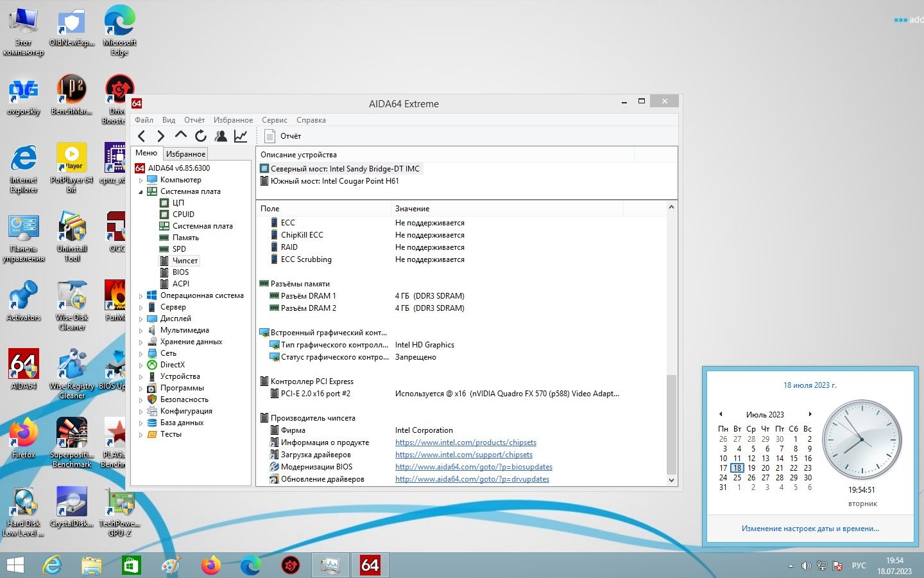Viewport: 924px width, 578px height.
Task: Click the Отчёт report toolbar button
Action: click(x=283, y=136)
